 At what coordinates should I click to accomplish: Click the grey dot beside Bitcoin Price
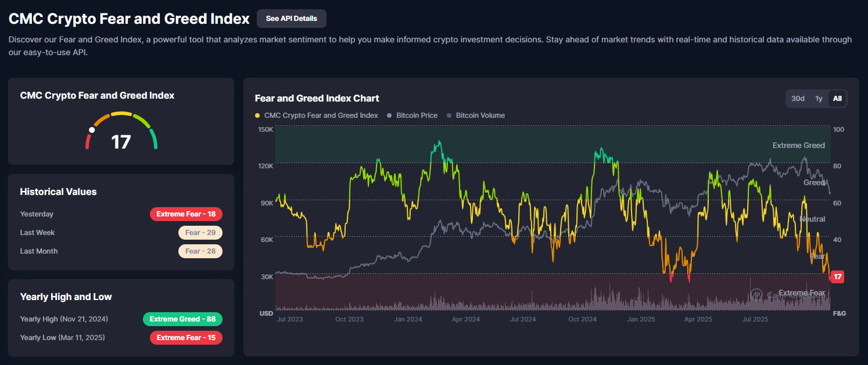[x=390, y=115]
